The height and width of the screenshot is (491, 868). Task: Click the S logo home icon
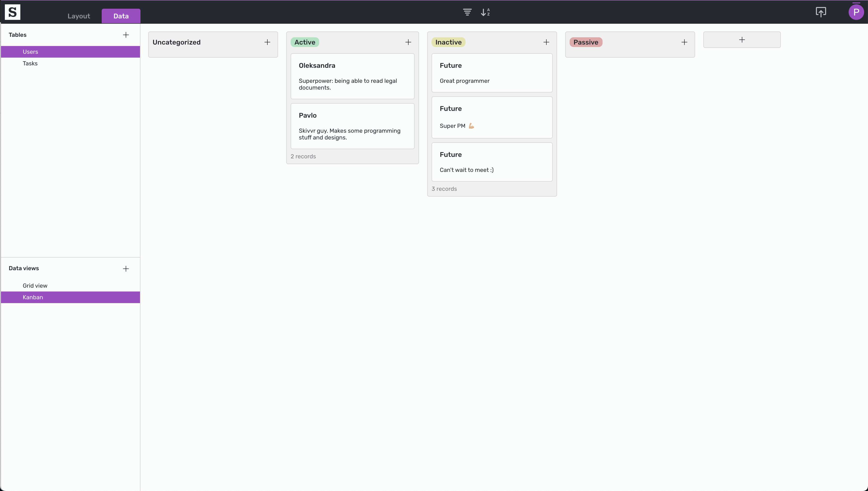(x=13, y=12)
